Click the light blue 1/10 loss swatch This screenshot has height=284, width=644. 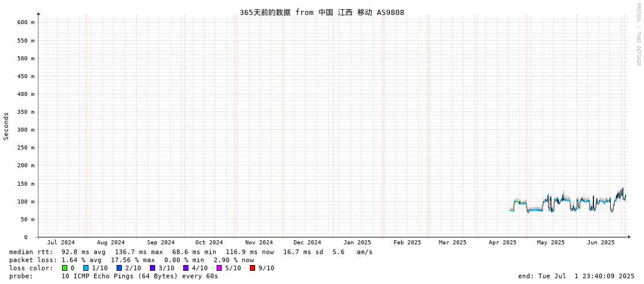click(x=86, y=268)
